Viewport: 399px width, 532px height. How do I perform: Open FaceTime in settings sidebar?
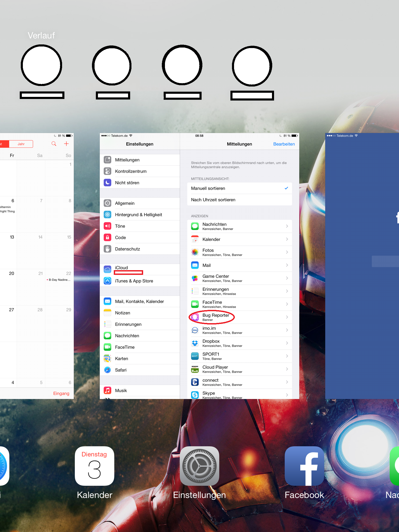click(140, 347)
